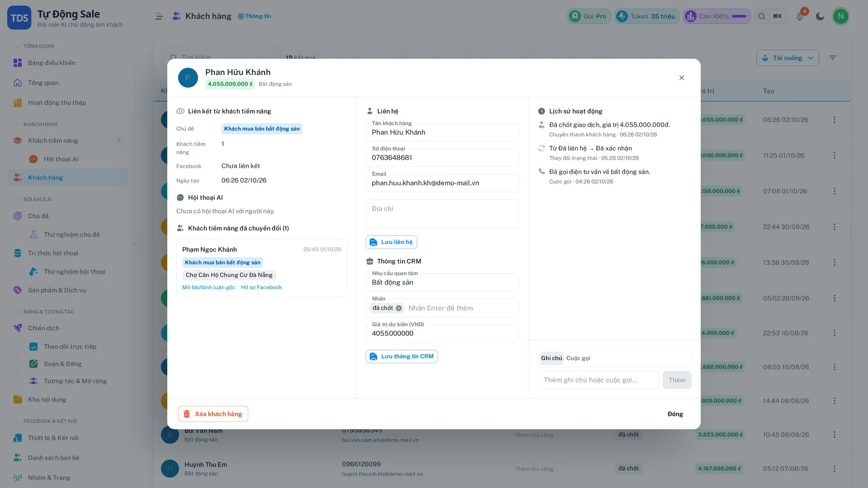Open Chủ đề in sidebar
Viewport: 868px width, 488px height.
point(68,216)
